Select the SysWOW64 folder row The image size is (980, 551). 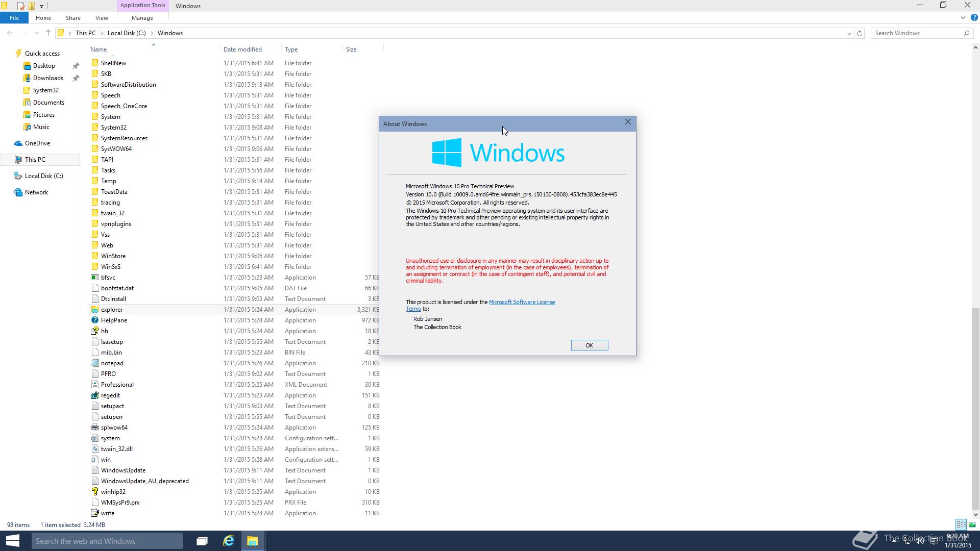pyautogui.click(x=235, y=149)
